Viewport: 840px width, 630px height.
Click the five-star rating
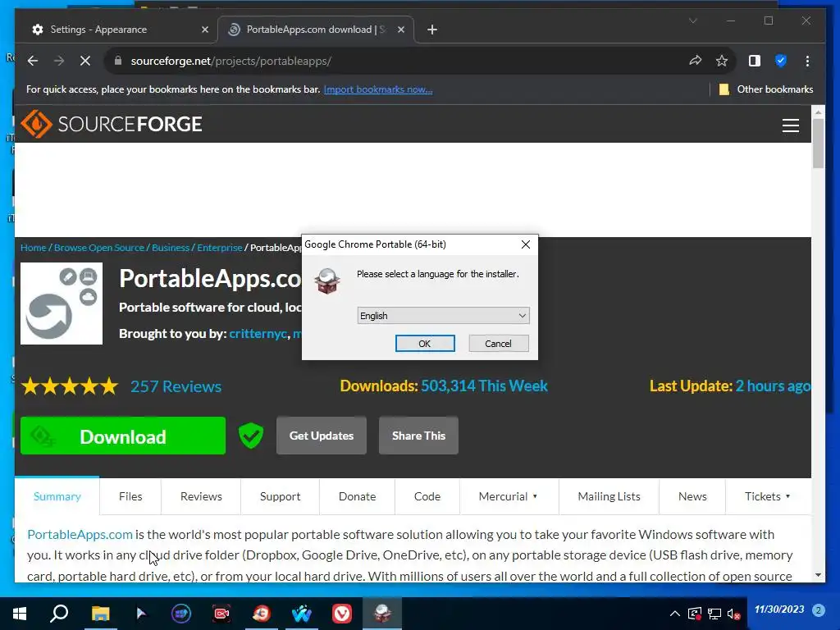70,386
